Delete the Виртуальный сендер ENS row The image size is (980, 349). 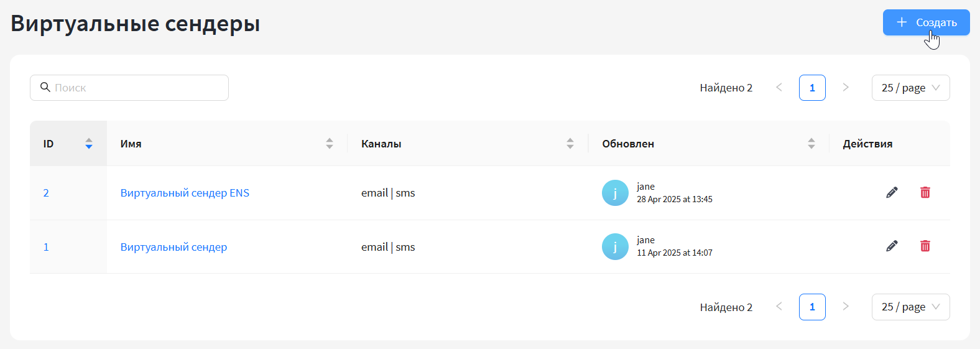[925, 192]
